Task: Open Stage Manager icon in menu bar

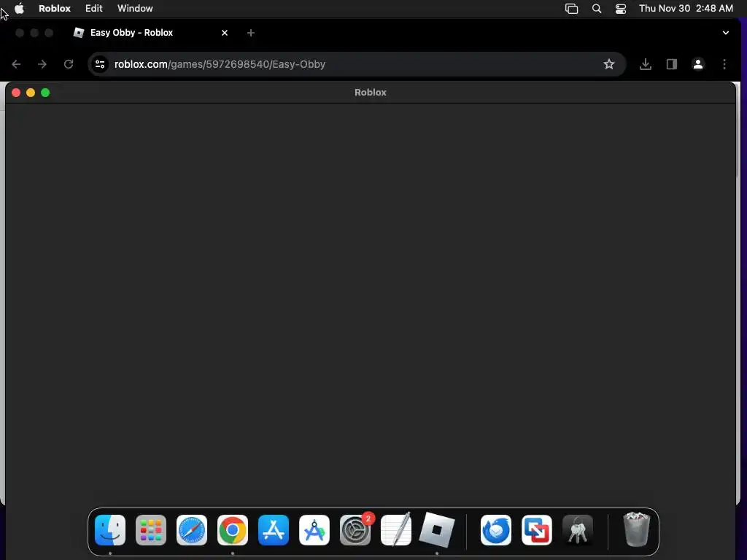Action: coord(572,9)
